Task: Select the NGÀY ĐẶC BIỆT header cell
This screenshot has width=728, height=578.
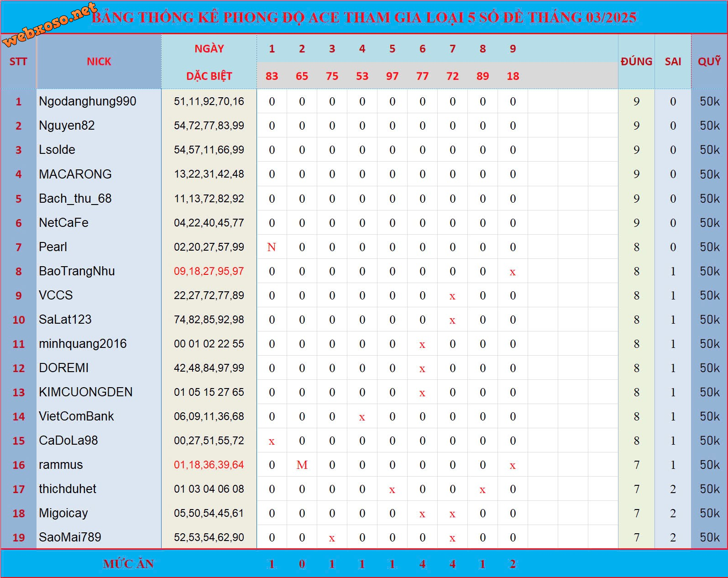Action: (x=209, y=62)
